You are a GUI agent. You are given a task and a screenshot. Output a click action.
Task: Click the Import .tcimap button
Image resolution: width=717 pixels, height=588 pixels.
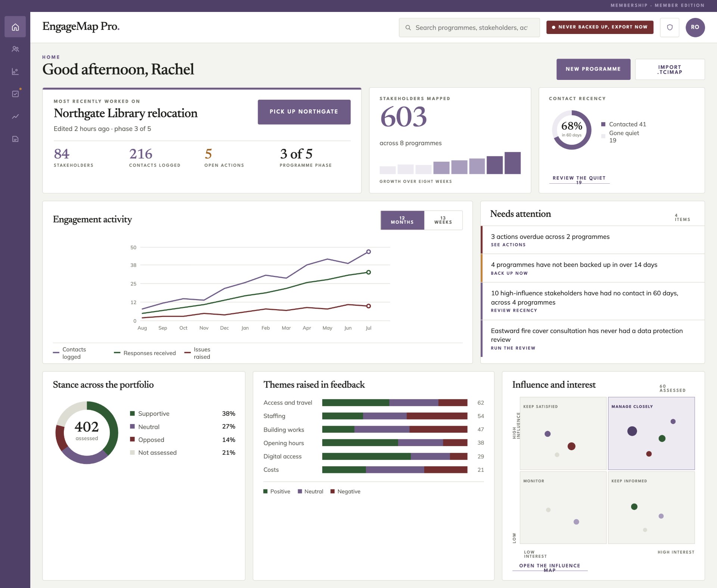coord(670,69)
